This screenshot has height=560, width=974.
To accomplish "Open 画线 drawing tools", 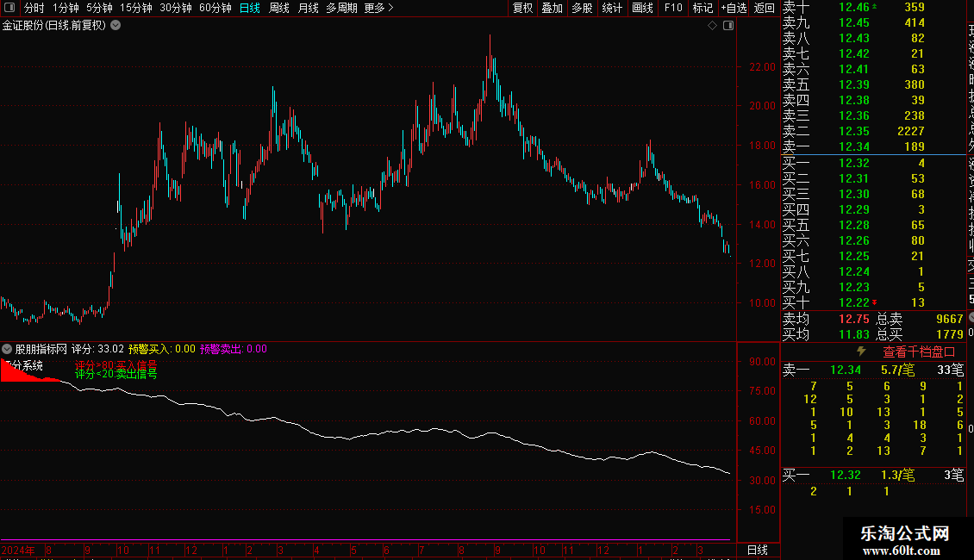I will click(642, 8).
